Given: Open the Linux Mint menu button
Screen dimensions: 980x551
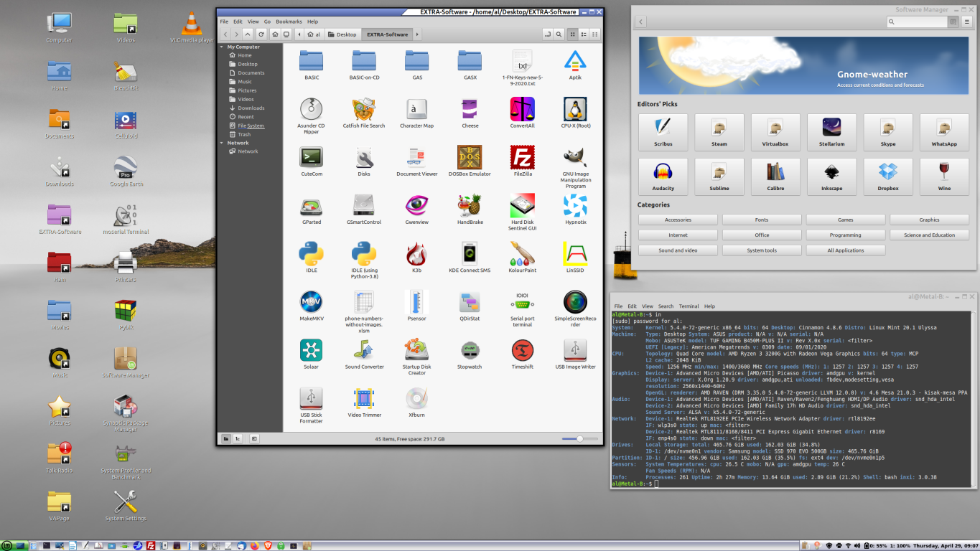Looking at the screenshot, I should tap(8, 545).
